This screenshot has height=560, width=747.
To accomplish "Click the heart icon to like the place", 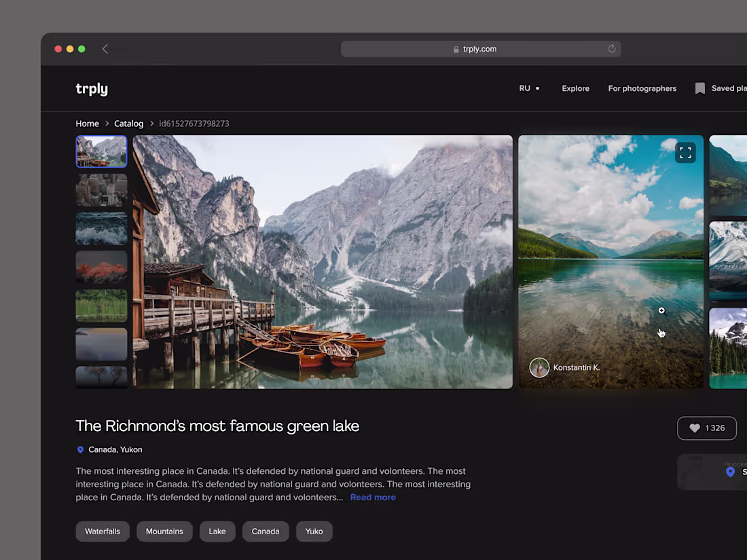I will (694, 428).
